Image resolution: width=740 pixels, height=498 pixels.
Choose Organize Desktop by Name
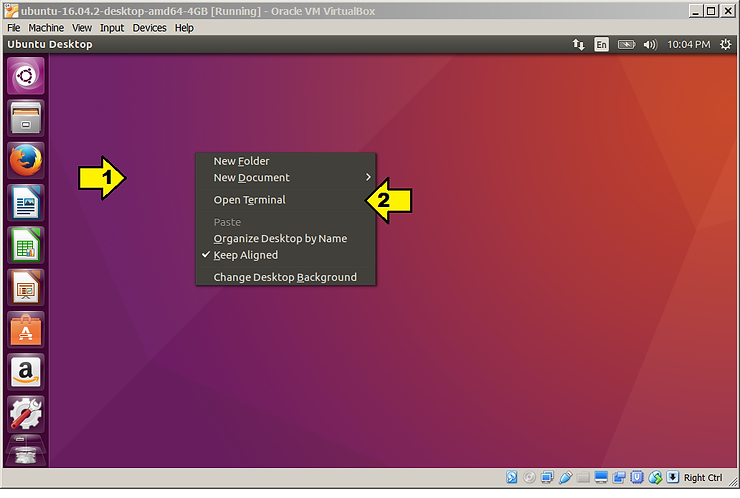click(x=286, y=239)
